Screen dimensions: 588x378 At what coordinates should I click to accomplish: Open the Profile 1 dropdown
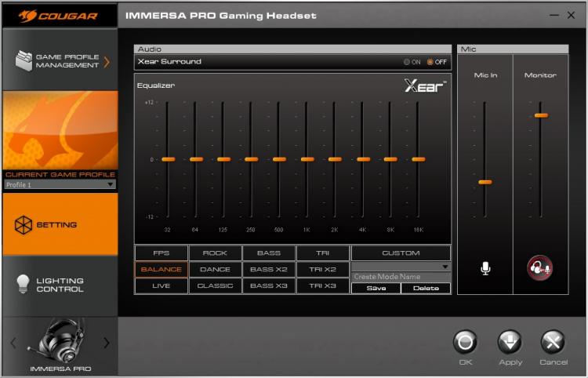click(x=60, y=184)
